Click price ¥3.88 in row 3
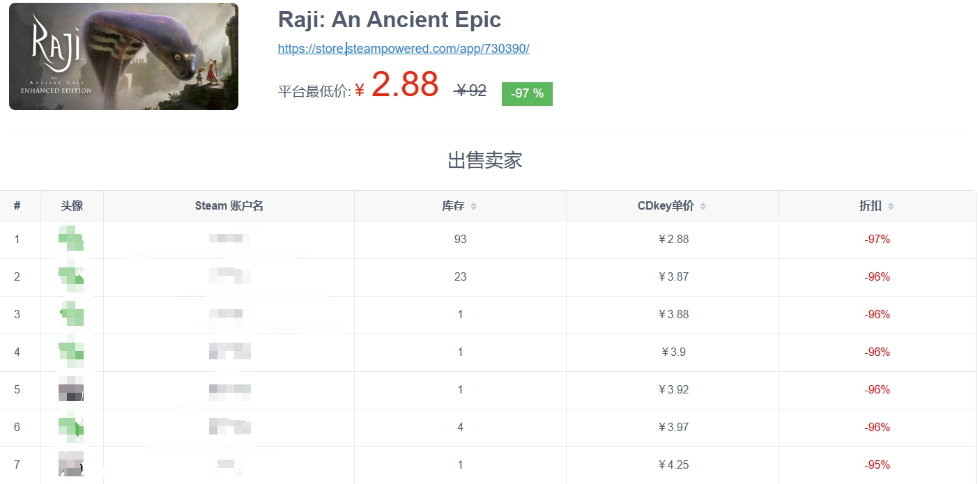The image size is (980, 484). (x=673, y=314)
